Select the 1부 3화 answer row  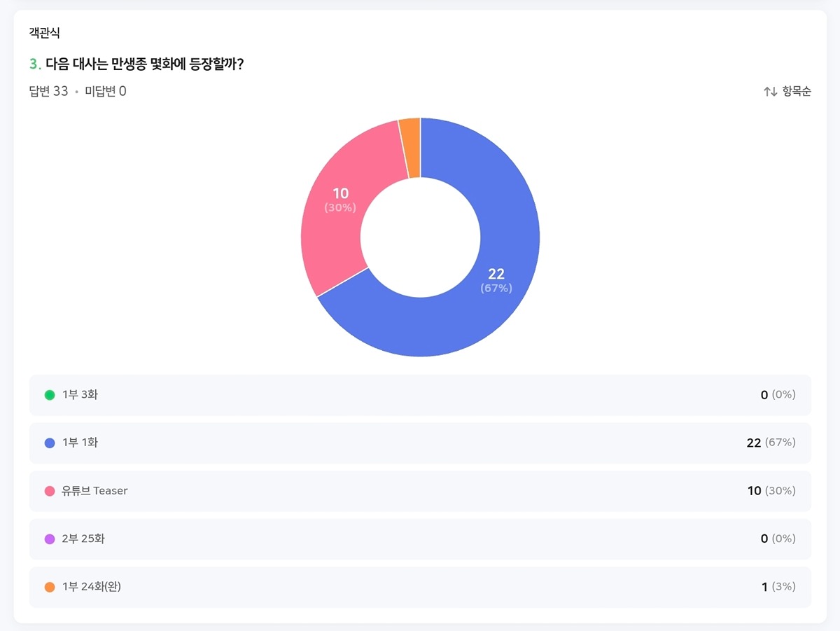click(420, 395)
